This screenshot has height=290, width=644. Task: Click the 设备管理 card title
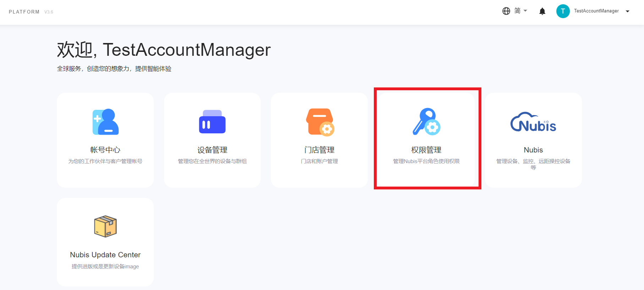[x=212, y=150]
